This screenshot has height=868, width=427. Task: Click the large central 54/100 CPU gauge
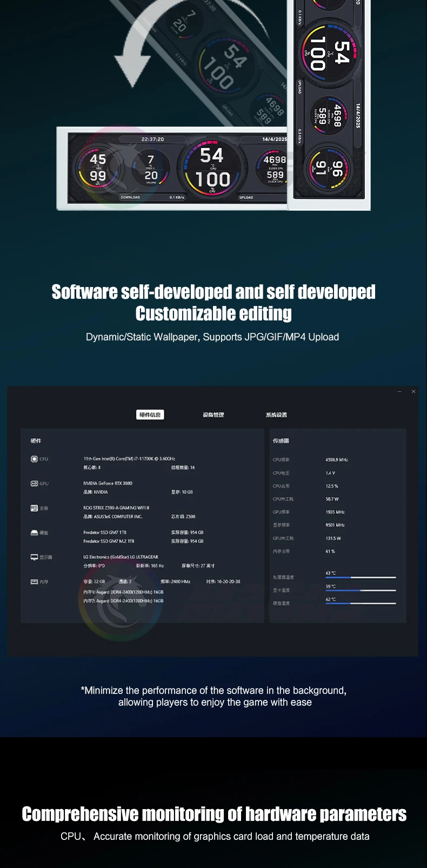tap(212, 168)
